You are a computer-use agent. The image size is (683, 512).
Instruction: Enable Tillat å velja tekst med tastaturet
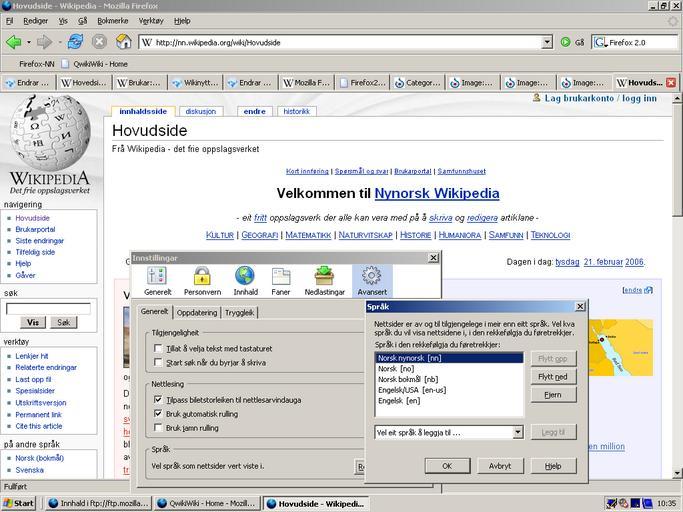pos(158,348)
